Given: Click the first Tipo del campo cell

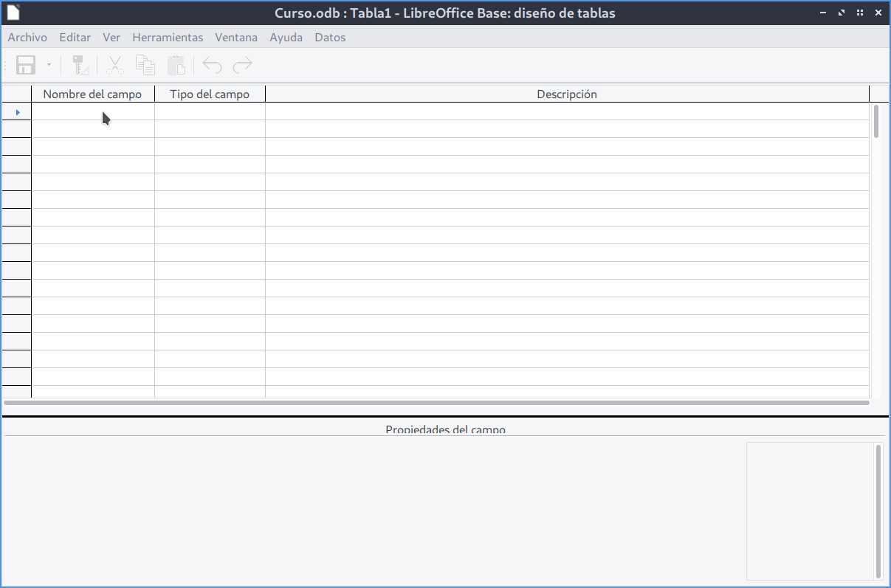Looking at the screenshot, I should [x=210, y=112].
